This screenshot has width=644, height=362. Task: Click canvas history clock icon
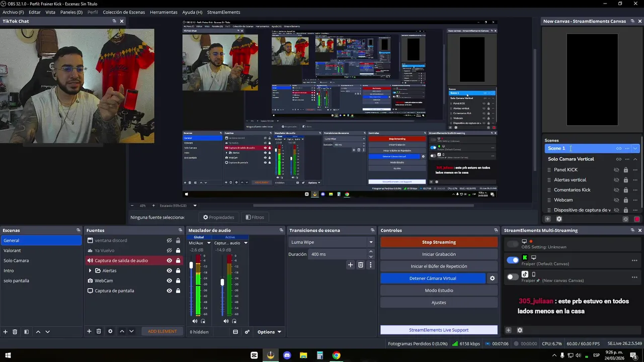click(625, 219)
